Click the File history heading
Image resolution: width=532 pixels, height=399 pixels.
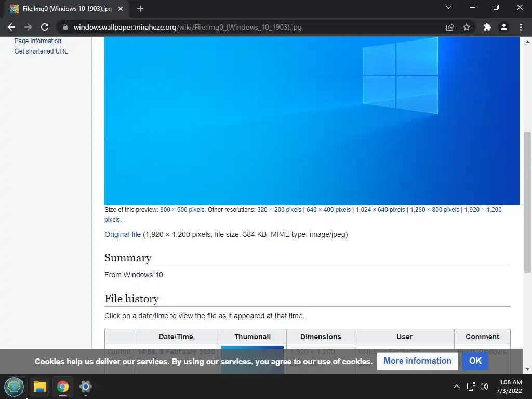pos(131,299)
